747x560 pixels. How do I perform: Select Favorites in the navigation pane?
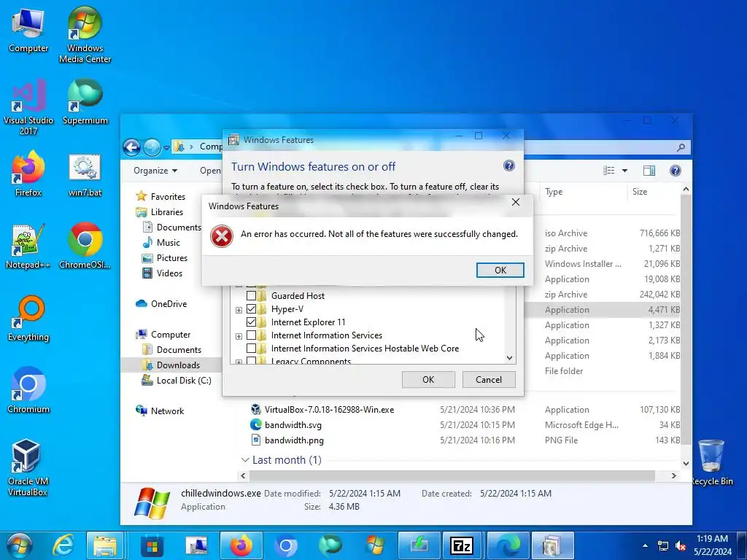coord(160,196)
